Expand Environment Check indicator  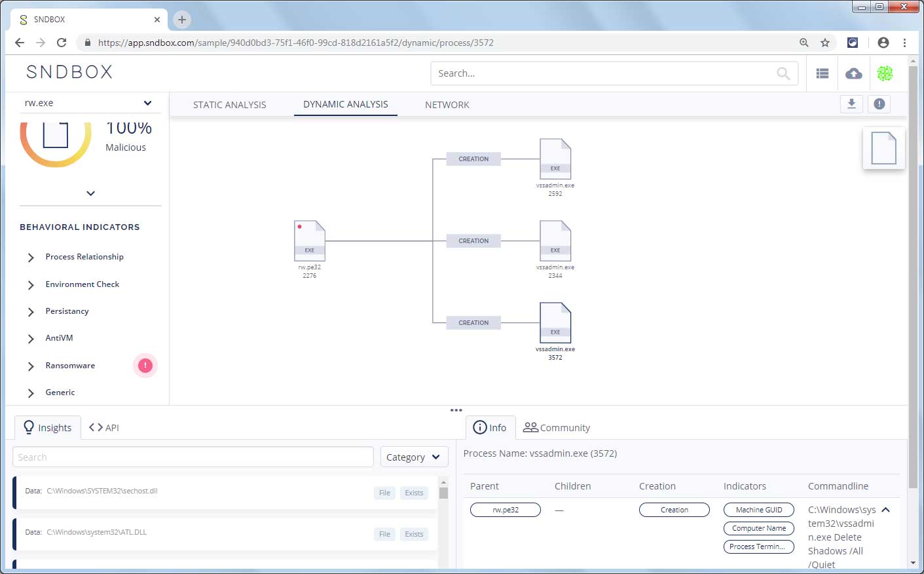point(31,285)
